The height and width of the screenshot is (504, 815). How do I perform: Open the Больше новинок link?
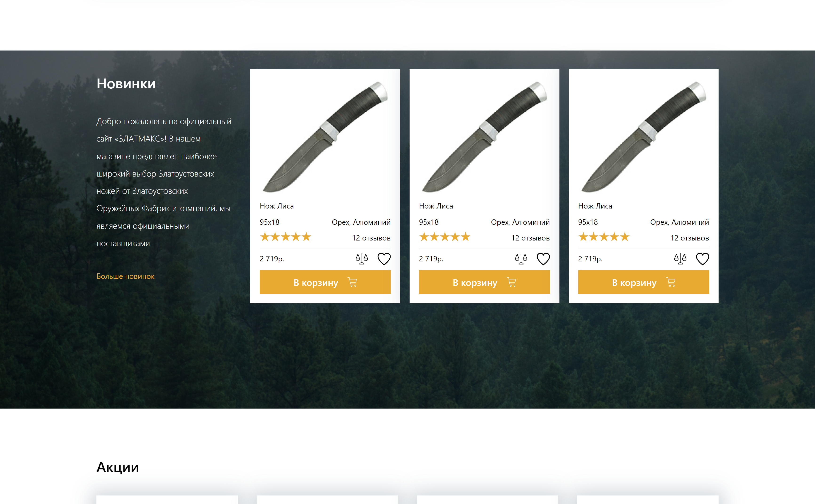coord(125,276)
